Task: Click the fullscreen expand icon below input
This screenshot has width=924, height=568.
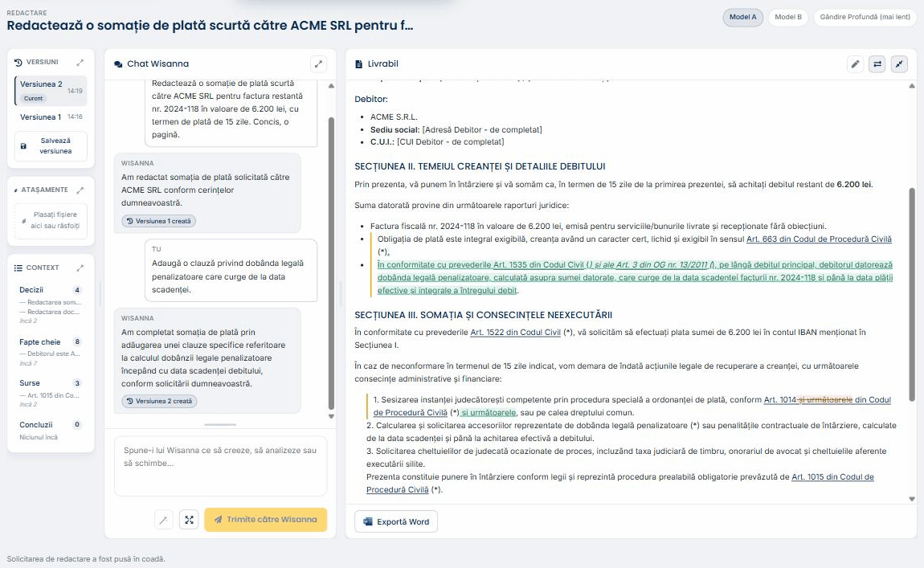Action: click(x=189, y=520)
